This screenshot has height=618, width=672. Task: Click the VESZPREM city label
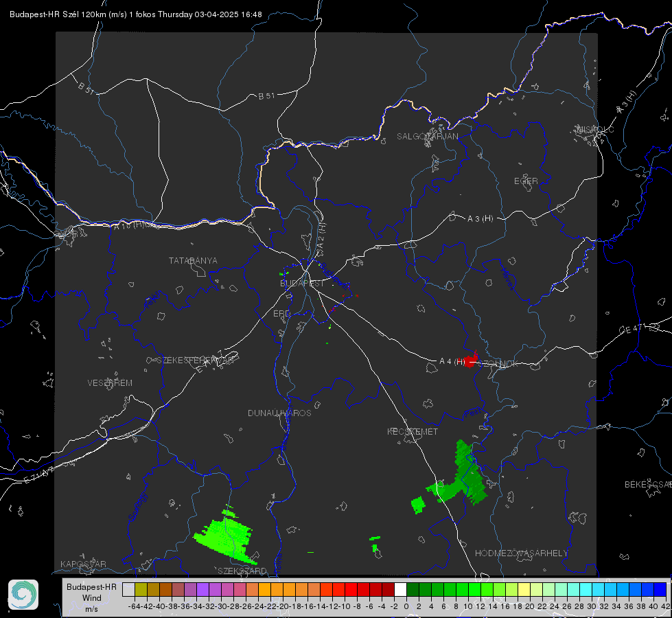coord(110,383)
